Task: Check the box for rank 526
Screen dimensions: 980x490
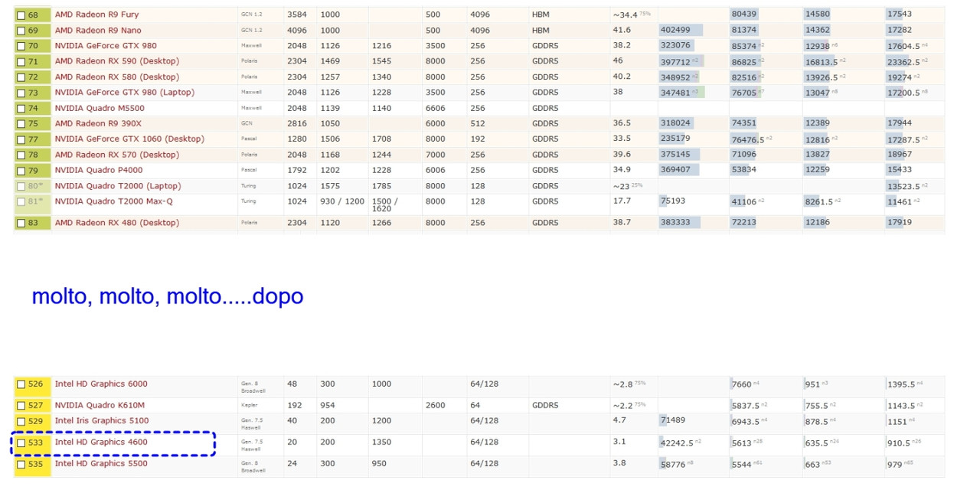Action: tap(21, 384)
